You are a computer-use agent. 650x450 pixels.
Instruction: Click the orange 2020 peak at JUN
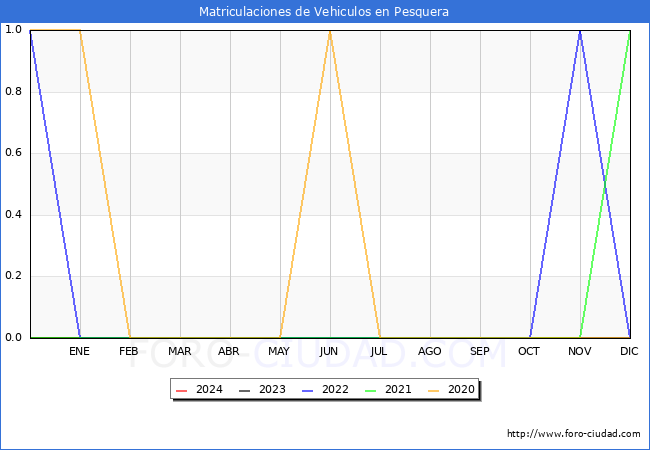click(x=330, y=31)
